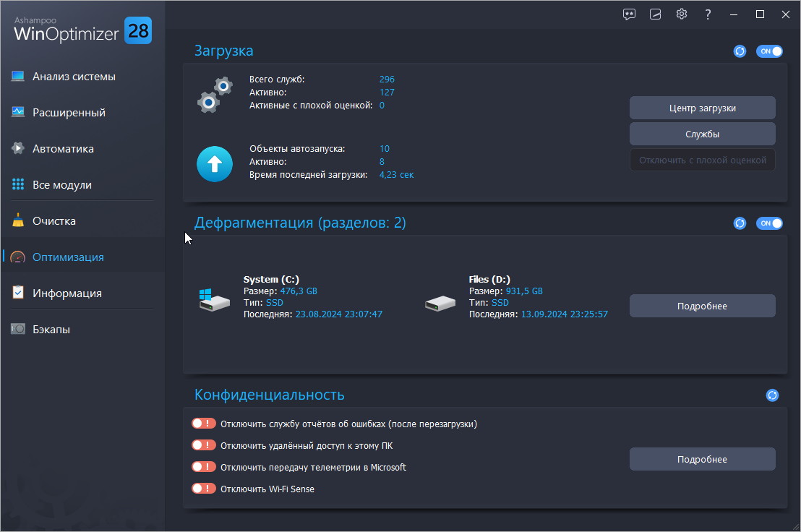Screen dimensions: 801x532
Task: Open the feedback chat icon in title bar
Action: tap(629, 14)
